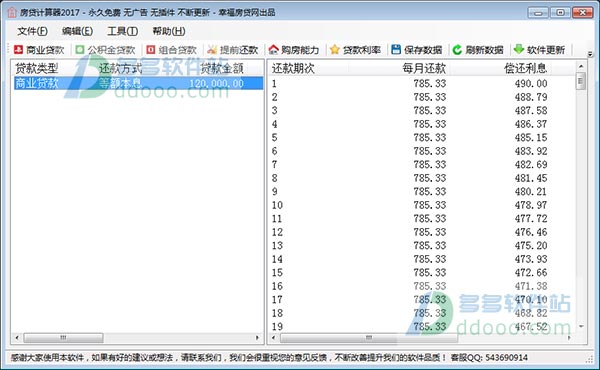Open the 商业贷款 toolbar icon
Screen dimensions: 600x370
pyautogui.click(x=18, y=50)
